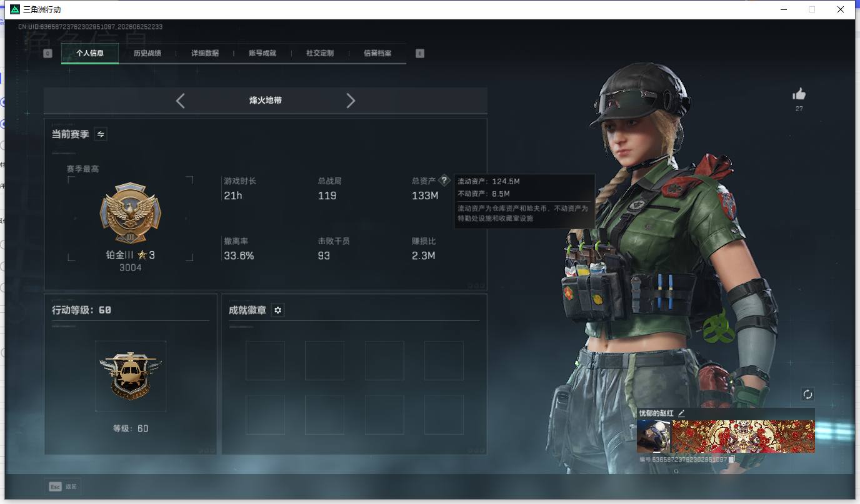Click the 等级：60 label under badge
Screen dimensions: 860x504
131,429
